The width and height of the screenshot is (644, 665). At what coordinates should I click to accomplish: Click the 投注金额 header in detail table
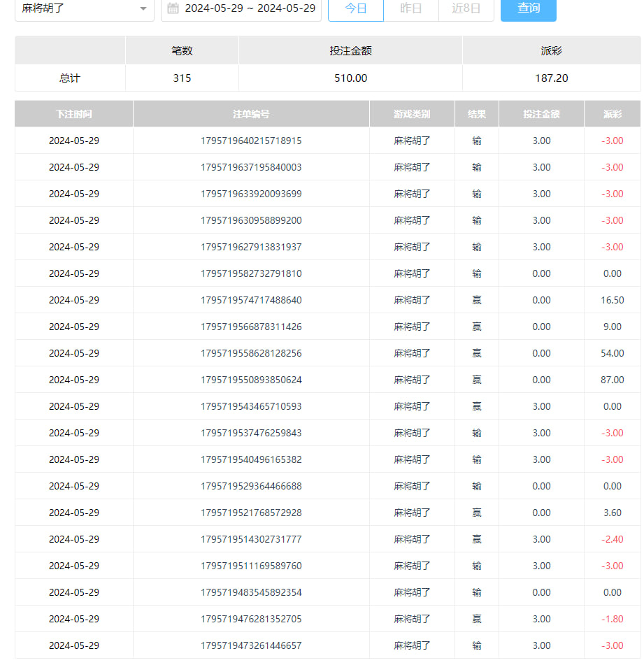pyautogui.click(x=541, y=114)
